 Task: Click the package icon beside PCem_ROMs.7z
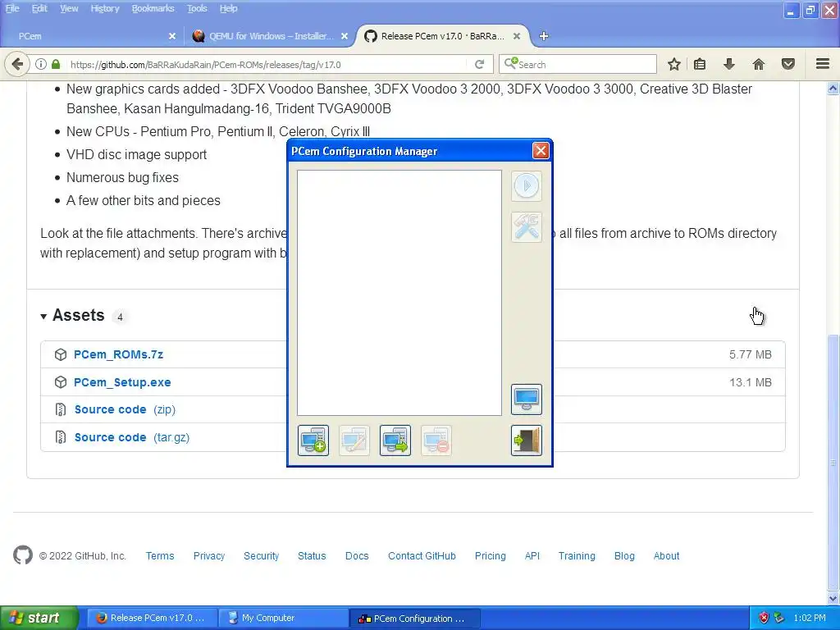[61, 354]
